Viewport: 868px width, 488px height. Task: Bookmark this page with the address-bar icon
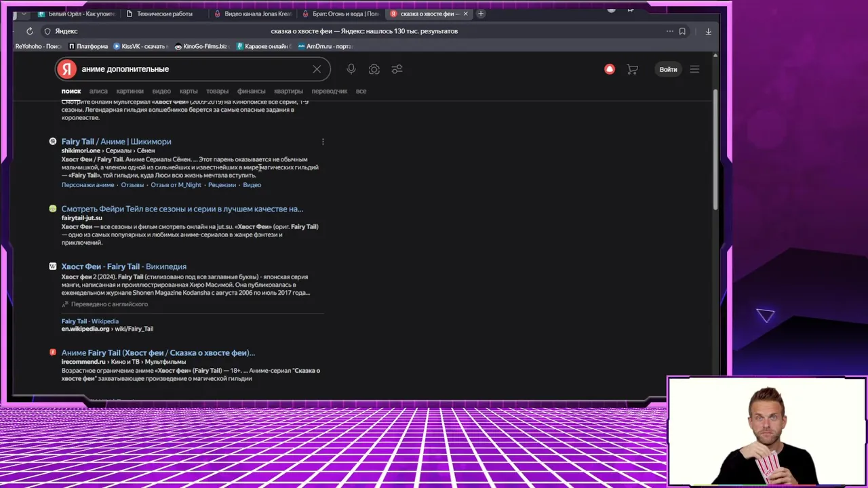(x=682, y=31)
